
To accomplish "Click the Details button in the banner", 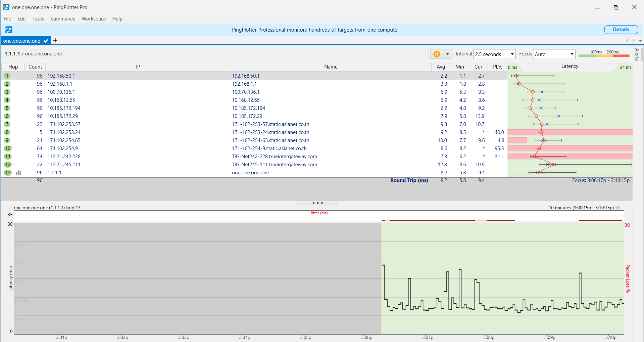I will pyautogui.click(x=621, y=30).
